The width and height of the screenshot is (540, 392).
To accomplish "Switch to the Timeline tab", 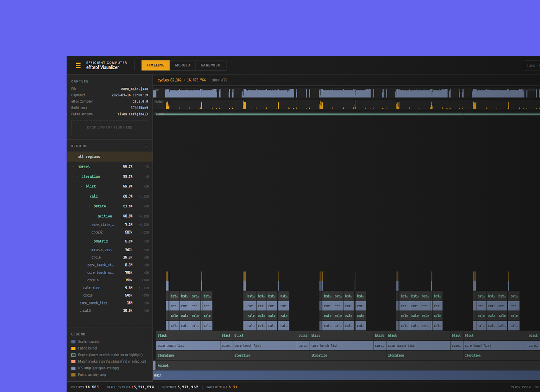I will pos(156,65).
